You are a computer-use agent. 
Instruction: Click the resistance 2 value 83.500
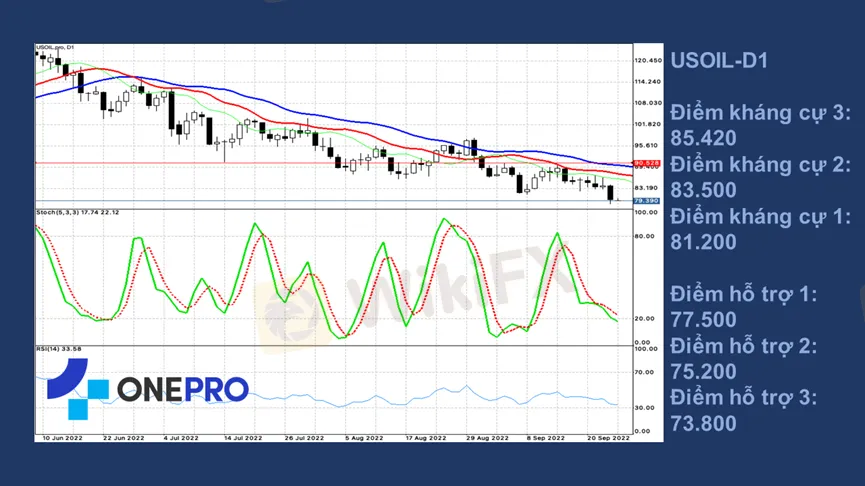(x=703, y=190)
